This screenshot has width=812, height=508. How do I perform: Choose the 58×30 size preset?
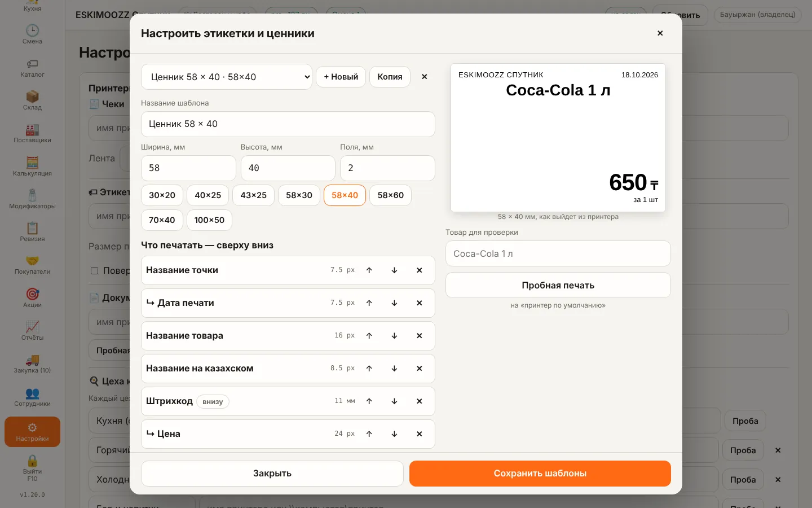pos(299,195)
